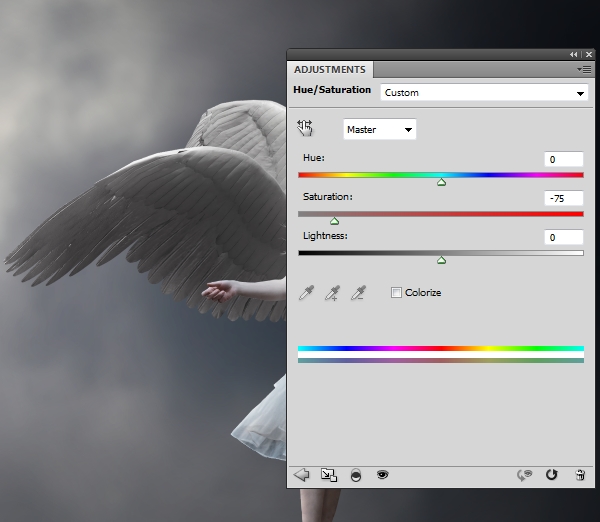Open the Custom preset dropdown

484,93
